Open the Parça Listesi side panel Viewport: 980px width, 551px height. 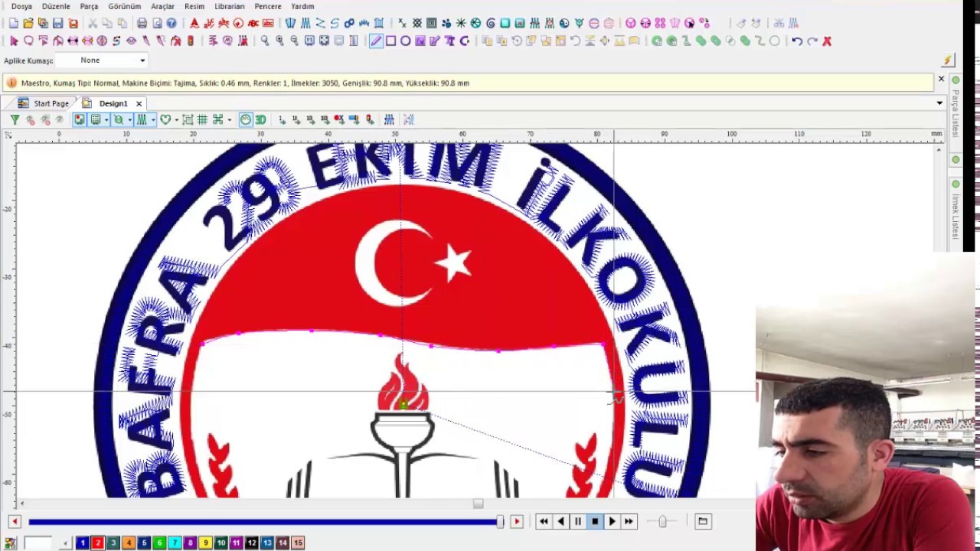pyautogui.click(x=955, y=107)
